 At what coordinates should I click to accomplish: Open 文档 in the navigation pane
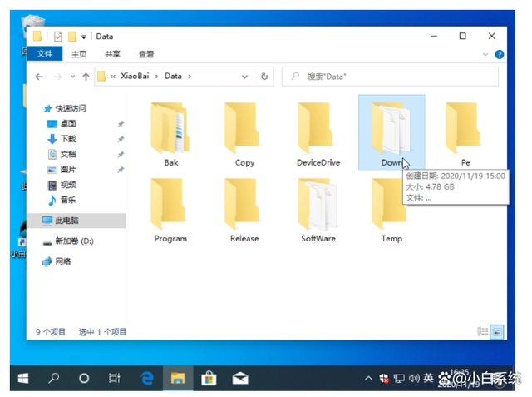tap(68, 154)
